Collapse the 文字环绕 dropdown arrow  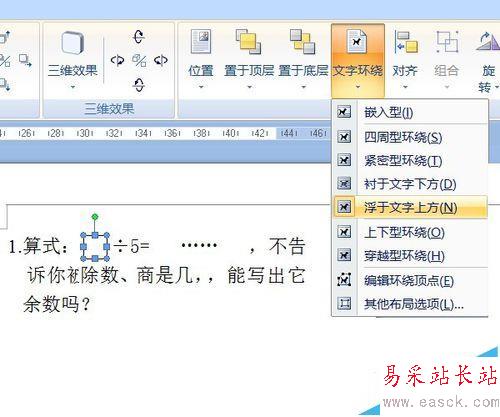[x=358, y=87]
